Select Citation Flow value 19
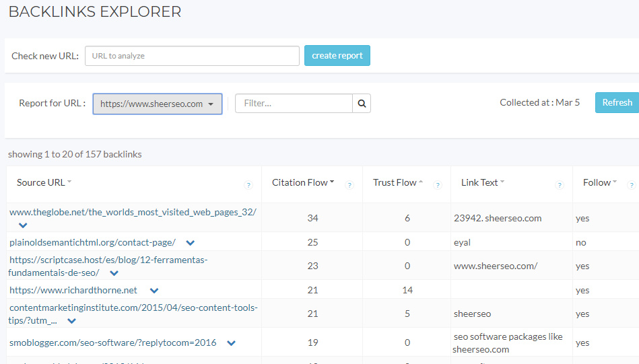The width and height of the screenshot is (639, 364). (312, 343)
